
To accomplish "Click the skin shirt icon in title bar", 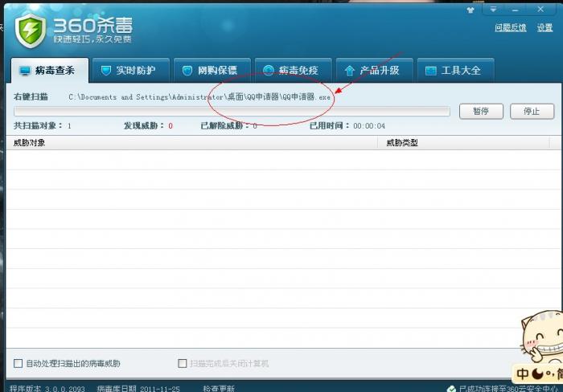I will tap(471, 10).
